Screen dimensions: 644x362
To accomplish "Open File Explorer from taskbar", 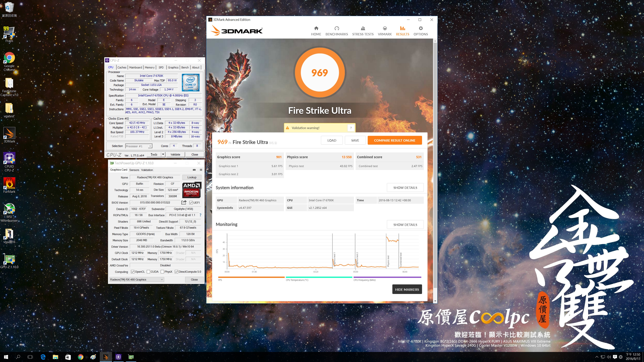I will pyautogui.click(x=56, y=357).
